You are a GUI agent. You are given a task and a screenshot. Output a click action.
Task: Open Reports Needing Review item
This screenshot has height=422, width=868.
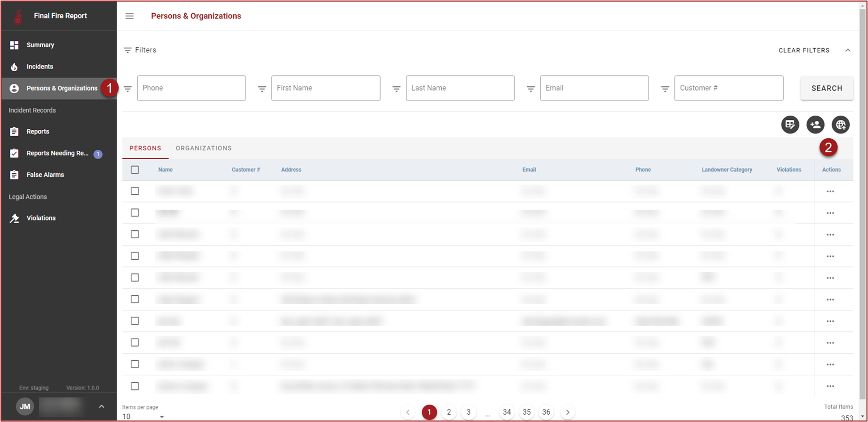(57, 153)
